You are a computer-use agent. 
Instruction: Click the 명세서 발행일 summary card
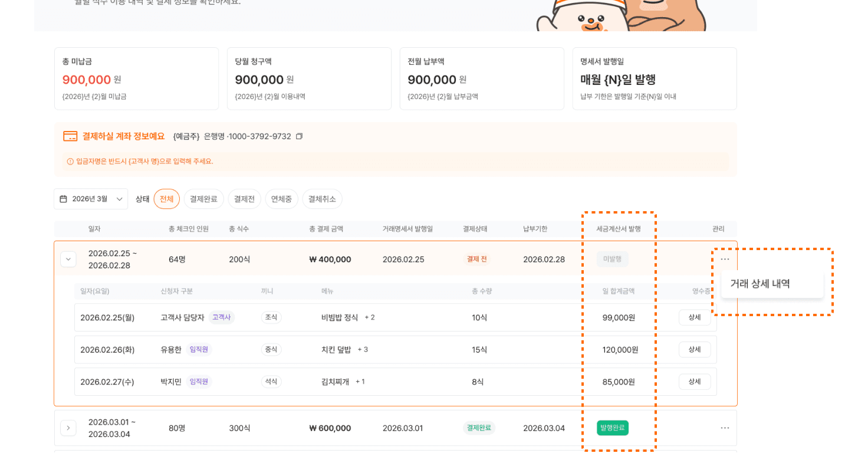click(655, 78)
